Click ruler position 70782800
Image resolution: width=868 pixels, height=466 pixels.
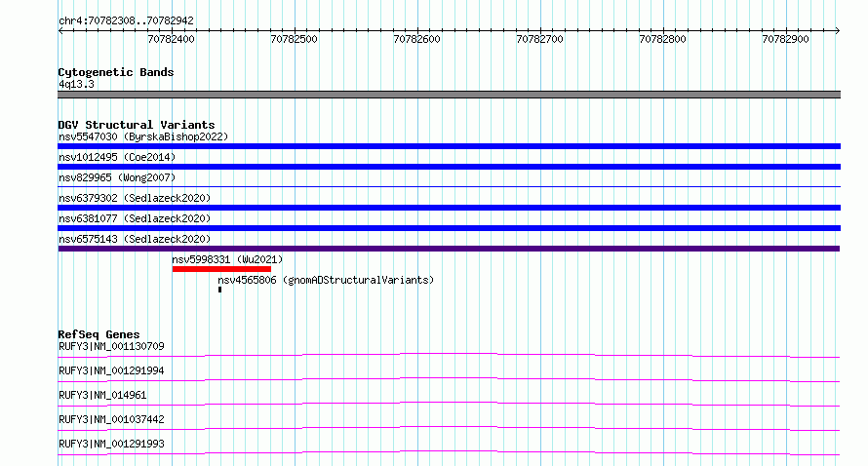662,39
